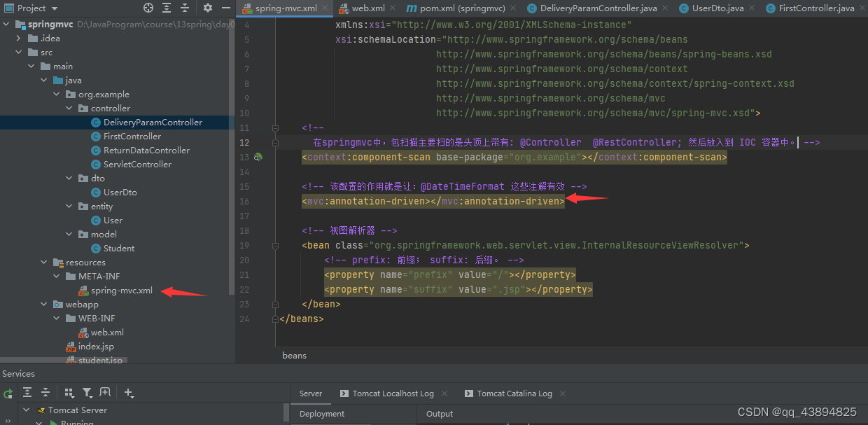
Task: Click the gutter bean icon at line 13
Action: click(x=258, y=158)
